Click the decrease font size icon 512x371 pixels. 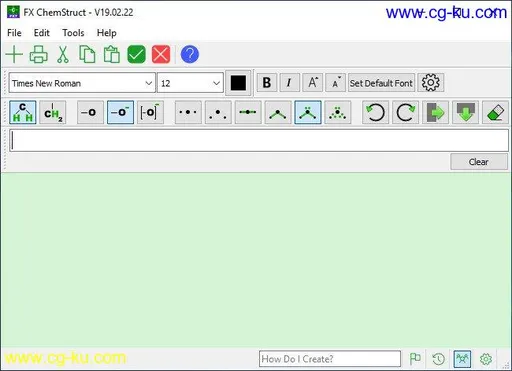pyautogui.click(x=335, y=83)
